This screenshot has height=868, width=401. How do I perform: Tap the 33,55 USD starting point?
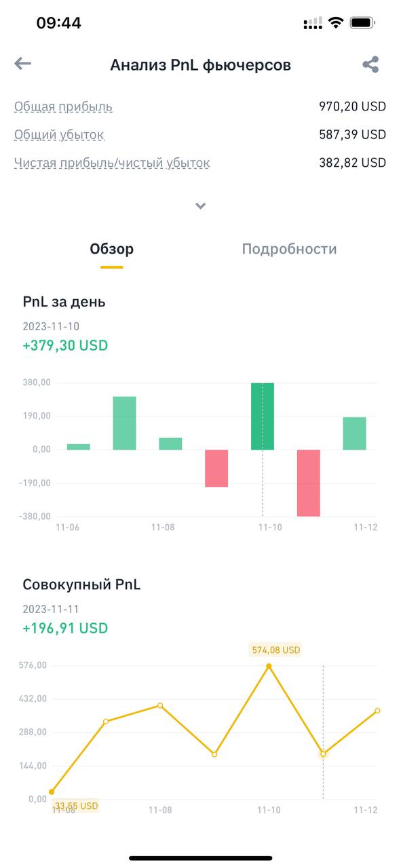[x=52, y=791]
